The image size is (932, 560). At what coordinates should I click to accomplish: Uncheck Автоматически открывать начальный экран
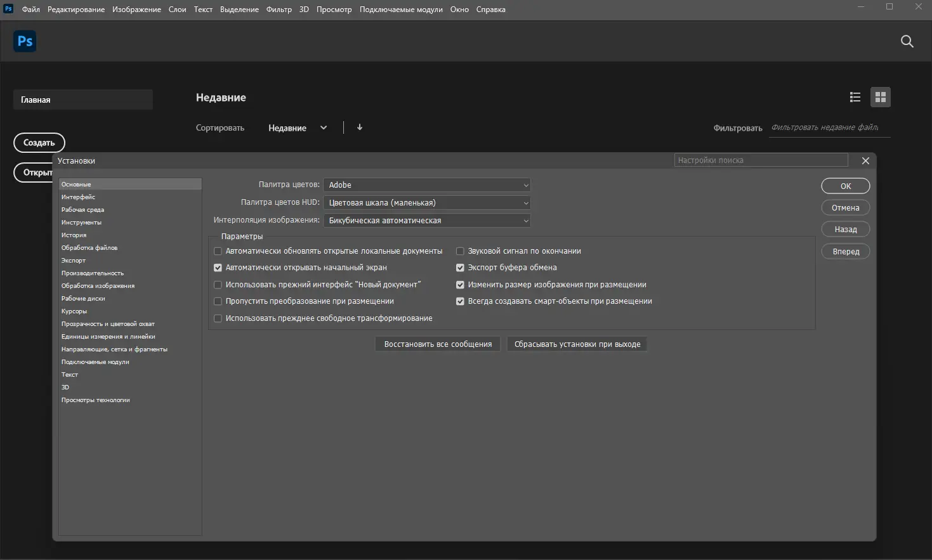(218, 268)
